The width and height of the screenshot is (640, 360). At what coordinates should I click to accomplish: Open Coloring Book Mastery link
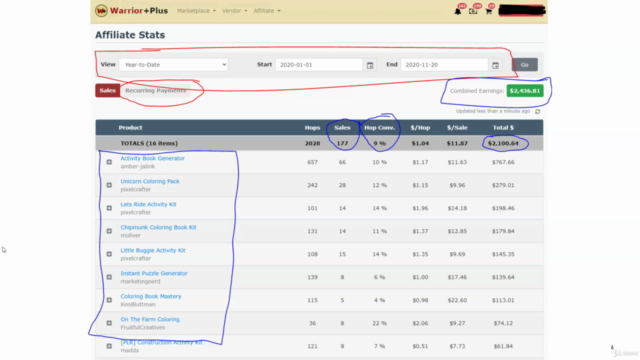(151, 296)
